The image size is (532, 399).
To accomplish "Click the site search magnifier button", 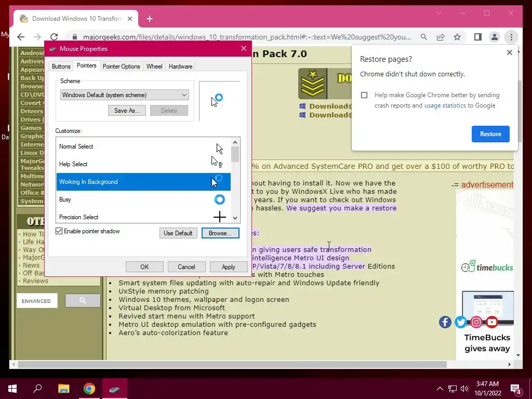I will [83, 300].
